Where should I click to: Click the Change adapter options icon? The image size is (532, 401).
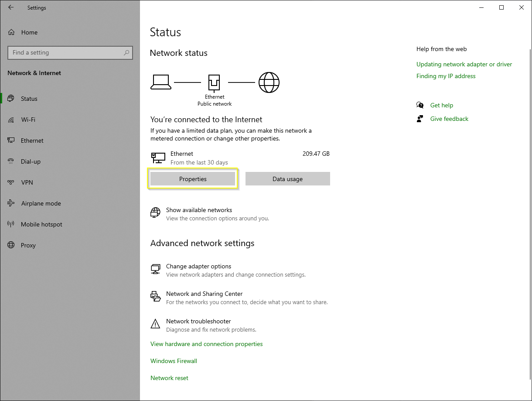[x=155, y=269]
